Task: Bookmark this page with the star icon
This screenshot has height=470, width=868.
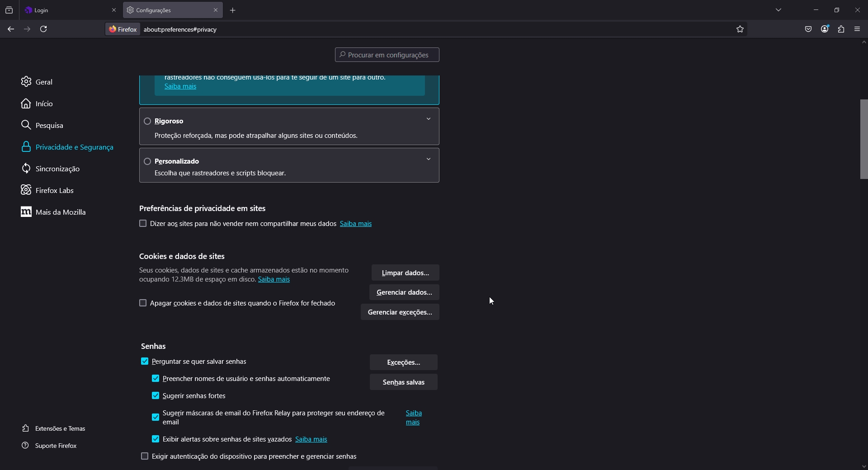Action: click(740, 29)
